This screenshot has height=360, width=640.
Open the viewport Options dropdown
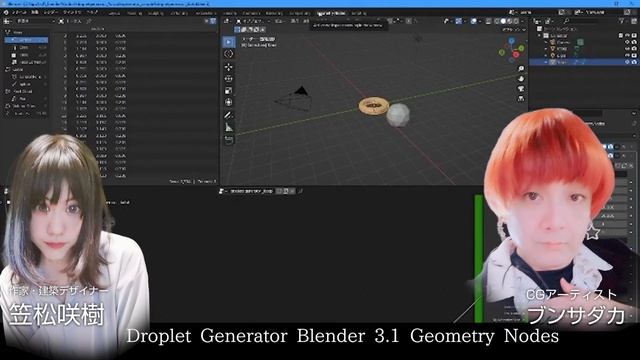pos(514,29)
